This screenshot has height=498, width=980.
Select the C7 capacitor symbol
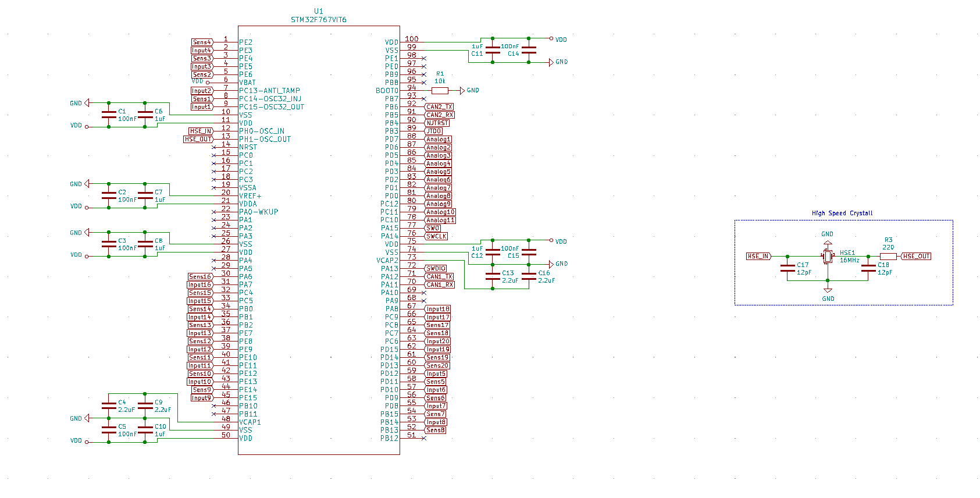tap(145, 195)
